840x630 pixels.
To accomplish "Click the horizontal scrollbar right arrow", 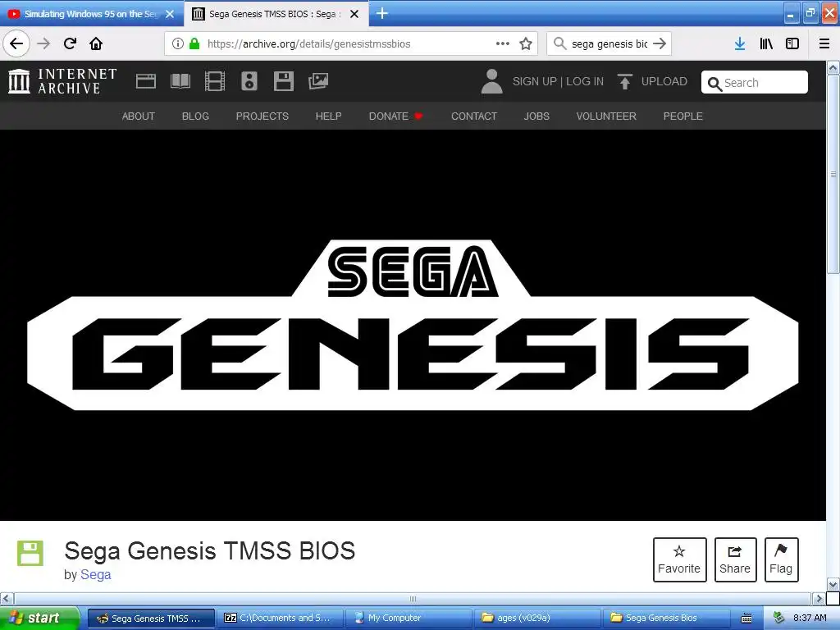I will pos(819,598).
